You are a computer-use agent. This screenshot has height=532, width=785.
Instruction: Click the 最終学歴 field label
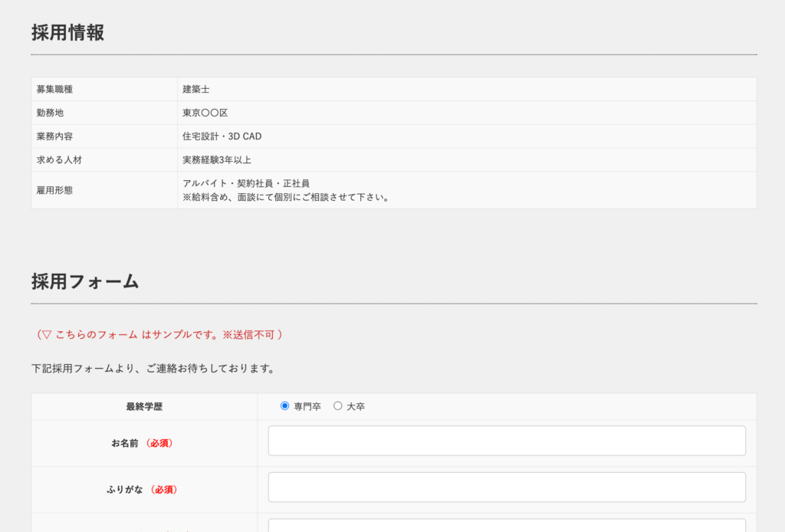coord(144,406)
